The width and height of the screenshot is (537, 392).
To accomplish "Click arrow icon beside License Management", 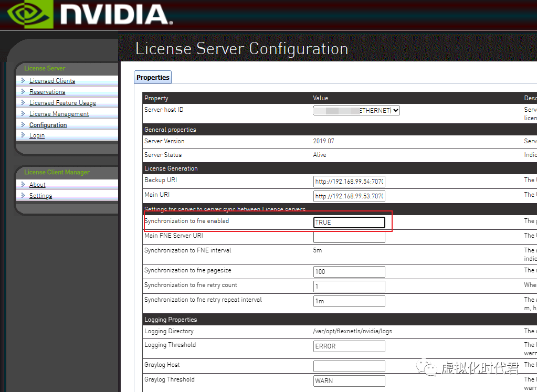I will point(23,113).
